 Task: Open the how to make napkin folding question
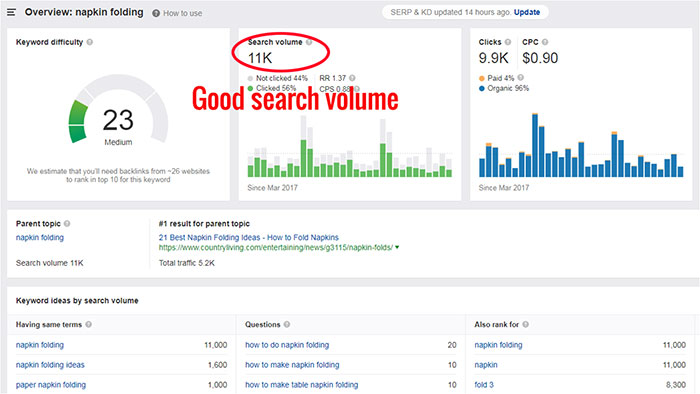click(292, 365)
